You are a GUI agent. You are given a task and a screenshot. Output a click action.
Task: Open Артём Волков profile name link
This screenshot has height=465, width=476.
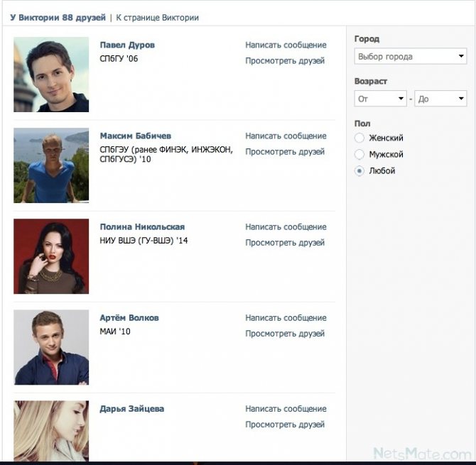pyautogui.click(x=129, y=318)
